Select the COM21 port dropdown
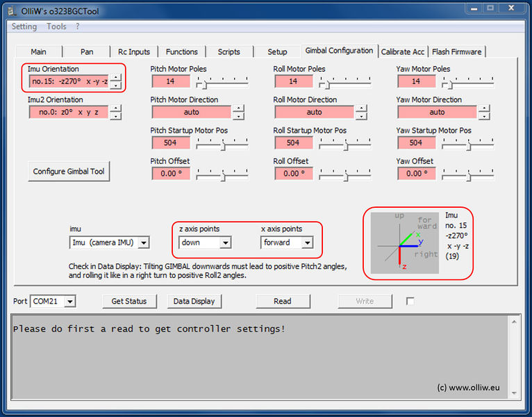 click(53, 301)
